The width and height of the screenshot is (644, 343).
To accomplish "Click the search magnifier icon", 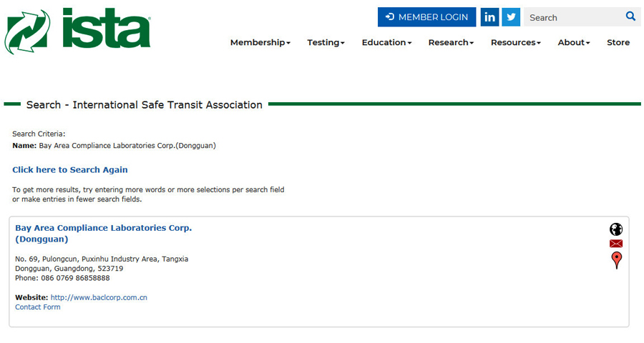I will [630, 16].
